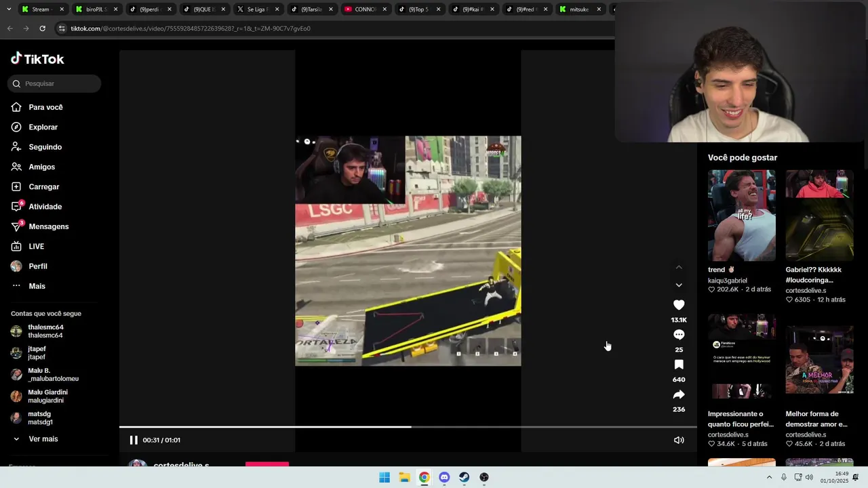Open the Carregar upload page

[43, 187]
